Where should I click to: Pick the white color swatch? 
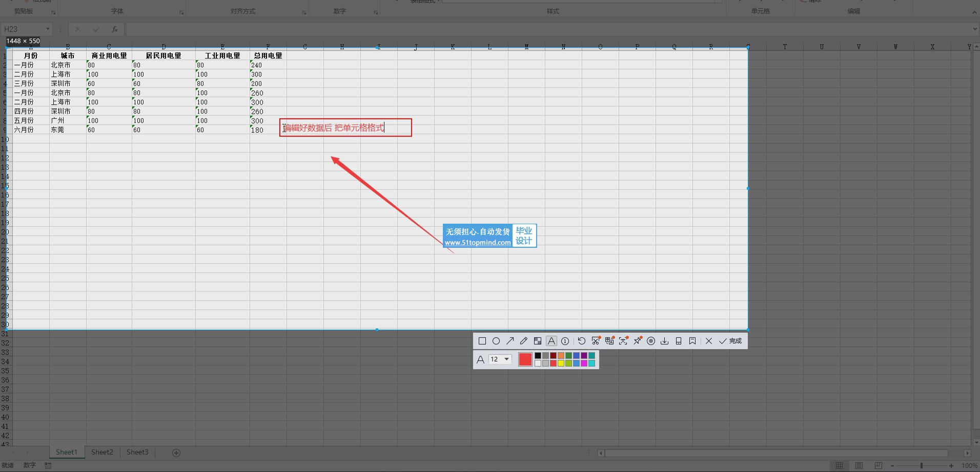(x=538, y=363)
